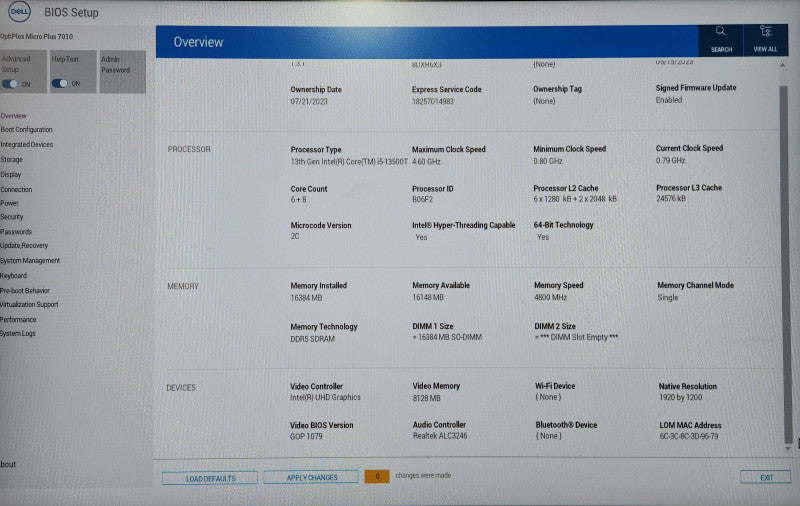Click the scrollbar down arrow

coord(788,449)
